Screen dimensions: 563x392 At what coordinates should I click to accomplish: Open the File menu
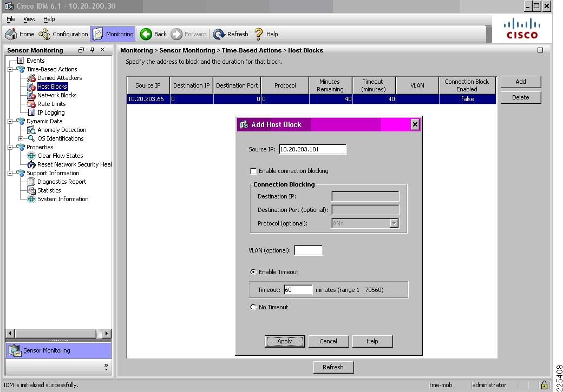tap(11, 19)
